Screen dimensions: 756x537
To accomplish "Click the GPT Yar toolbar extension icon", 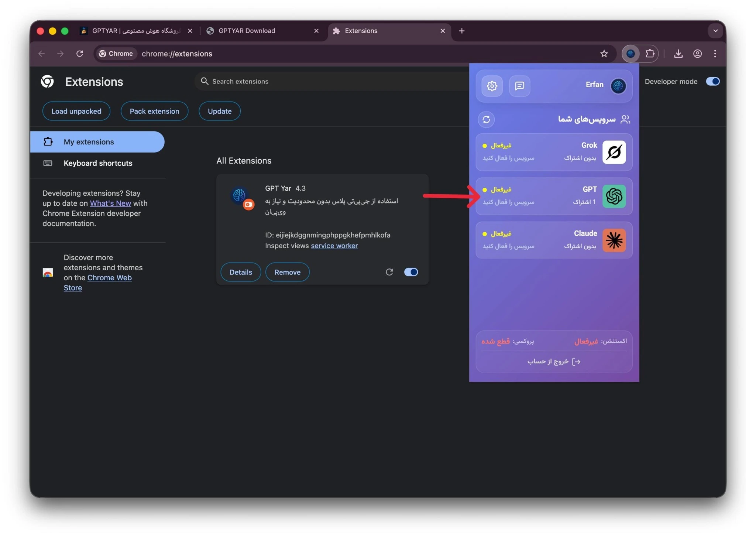I will tap(630, 54).
